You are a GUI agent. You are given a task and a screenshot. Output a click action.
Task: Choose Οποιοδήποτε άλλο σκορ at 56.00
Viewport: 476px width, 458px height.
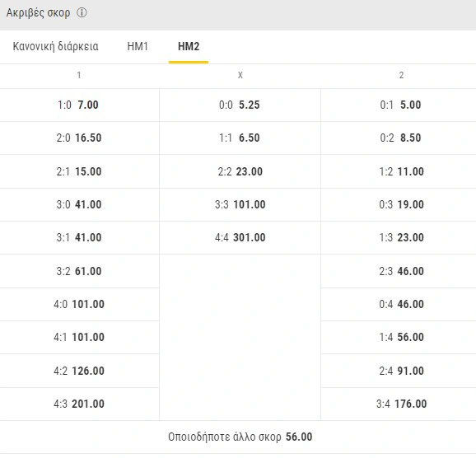point(238,437)
